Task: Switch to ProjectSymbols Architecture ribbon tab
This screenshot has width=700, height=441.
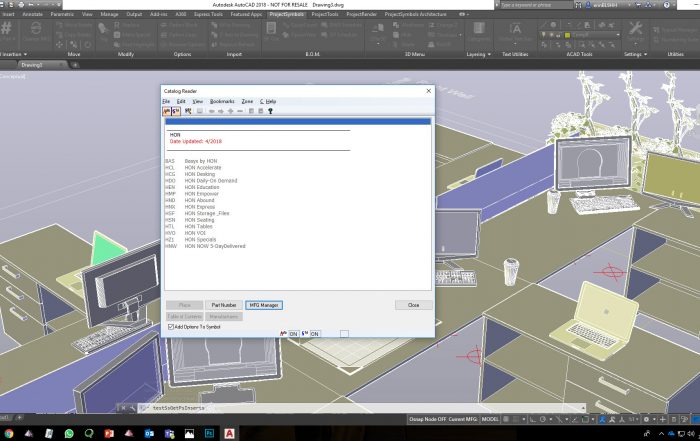Action: click(x=415, y=14)
